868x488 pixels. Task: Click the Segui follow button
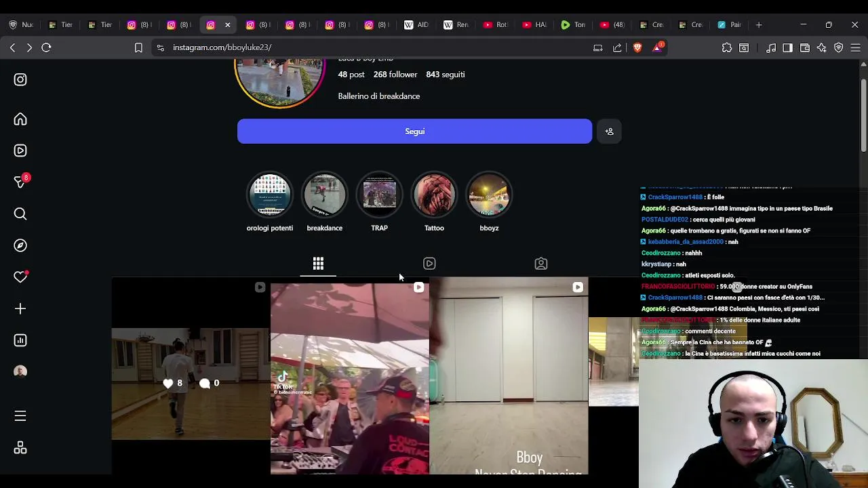414,131
